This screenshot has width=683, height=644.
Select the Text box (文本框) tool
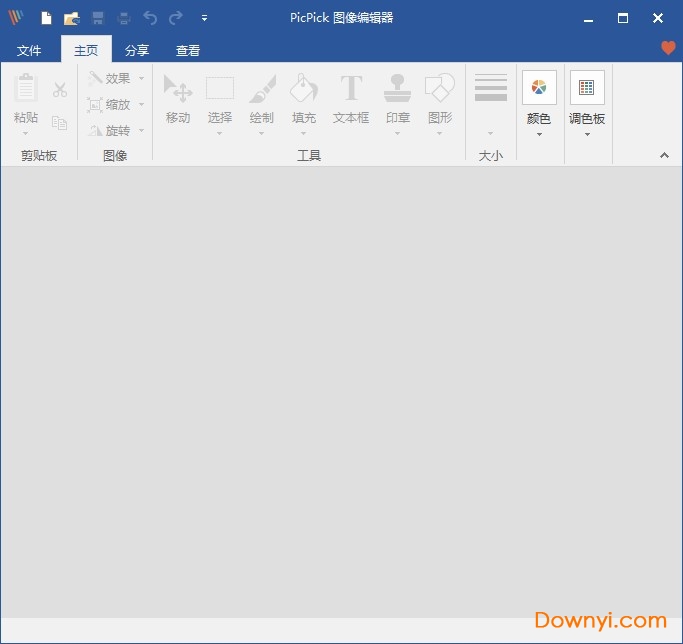click(351, 99)
